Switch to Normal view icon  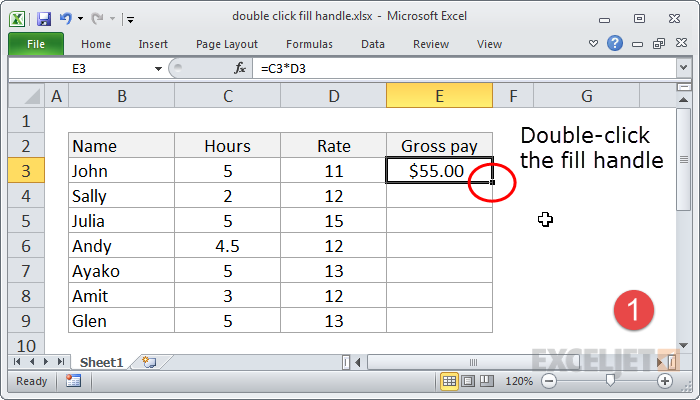449,381
